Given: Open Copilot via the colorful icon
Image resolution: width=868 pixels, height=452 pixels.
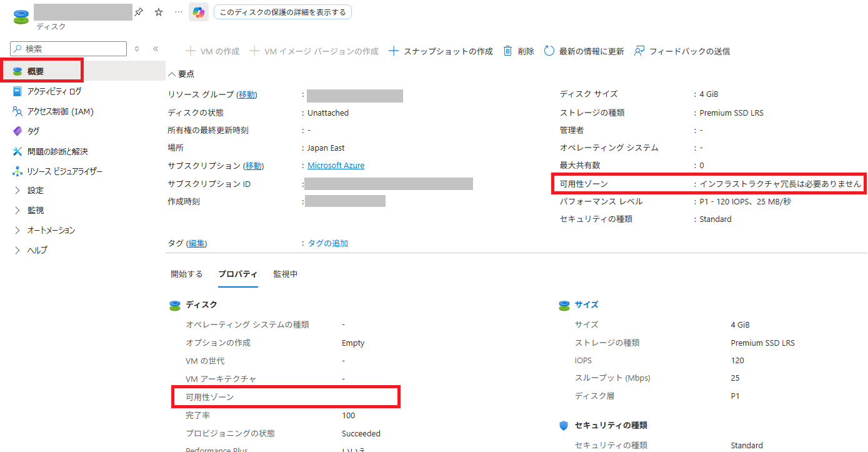Looking at the screenshot, I should [199, 12].
